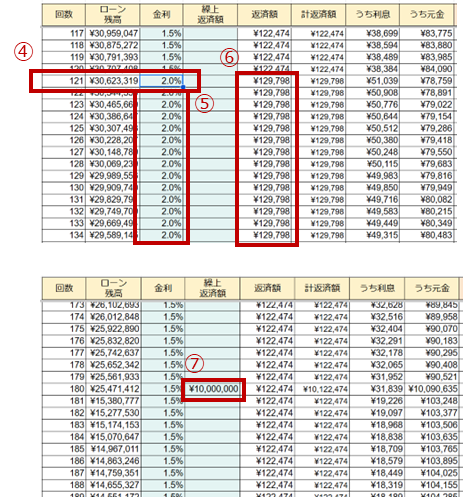This screenshot has height=497, width=463.
Task: Select the 返済額 header in the upper table
Action: coord(264,15)
